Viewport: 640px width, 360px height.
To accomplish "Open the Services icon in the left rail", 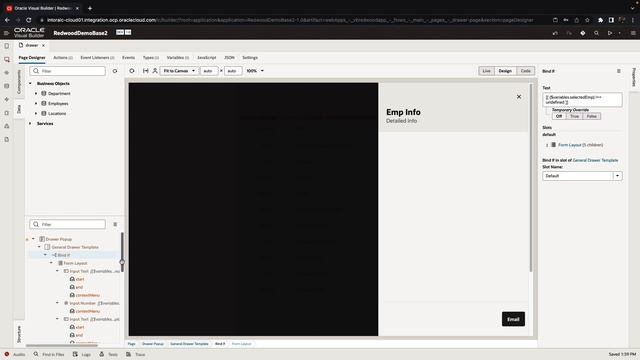I will [7, 73].
